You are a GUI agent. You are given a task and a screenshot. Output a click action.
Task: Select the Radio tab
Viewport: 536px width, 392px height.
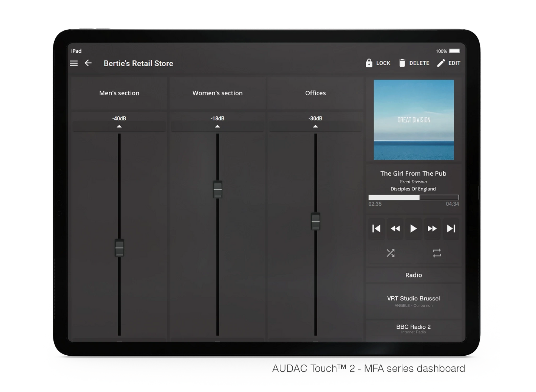[x=413, y=275]
